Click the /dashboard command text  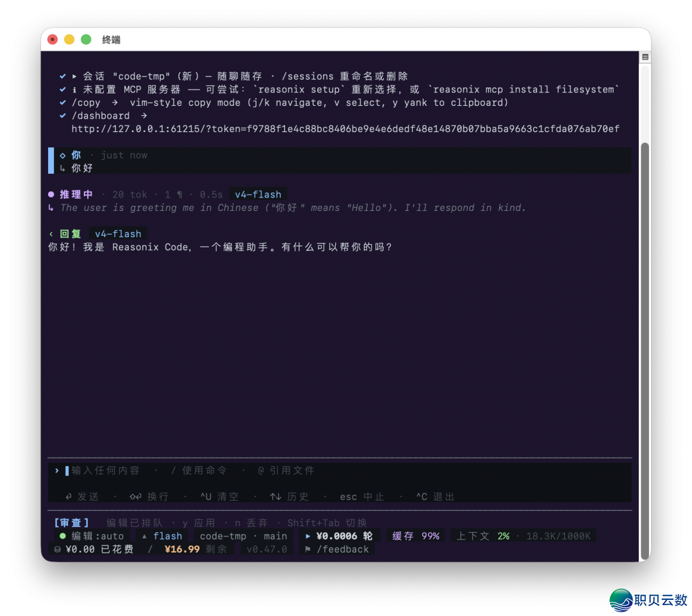tap(101, 115)
